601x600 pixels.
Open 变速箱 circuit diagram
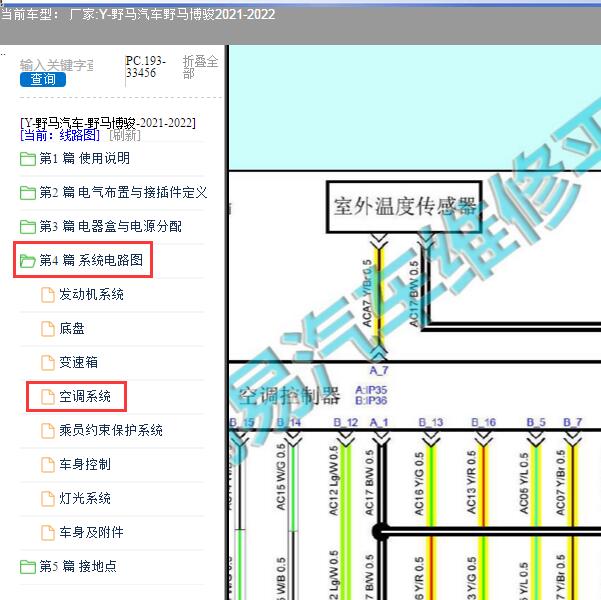[78, 362]
